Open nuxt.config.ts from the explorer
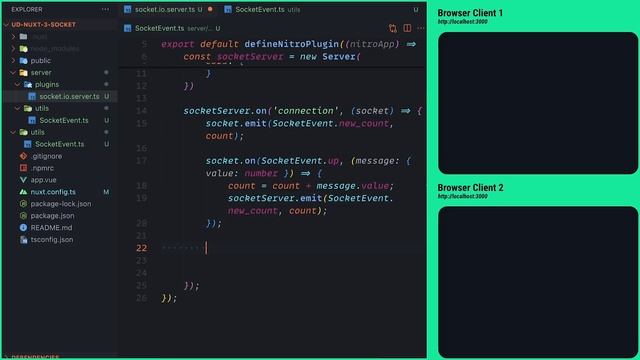 (53, 192)
